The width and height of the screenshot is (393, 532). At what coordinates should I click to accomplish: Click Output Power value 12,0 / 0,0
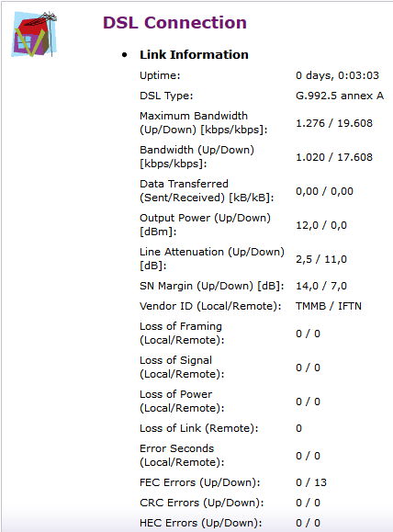[x=321, y=225]
